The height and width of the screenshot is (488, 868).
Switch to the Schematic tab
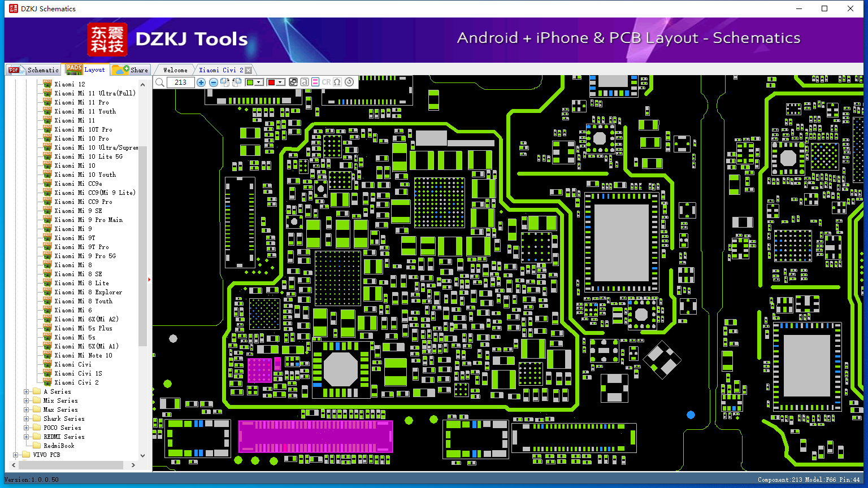34,70
